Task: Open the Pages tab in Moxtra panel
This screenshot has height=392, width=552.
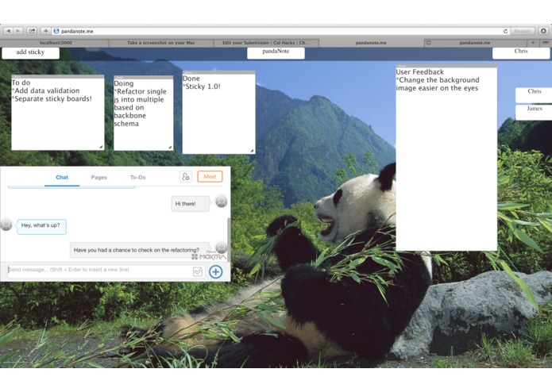Action: [x=99, y=177]
